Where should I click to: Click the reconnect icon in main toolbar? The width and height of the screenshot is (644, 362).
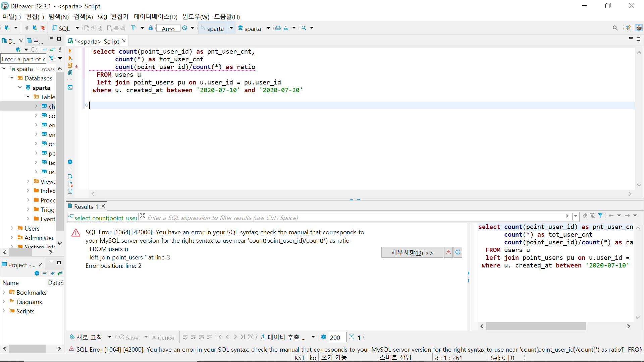pyautogui.click(x=35, y=28)
